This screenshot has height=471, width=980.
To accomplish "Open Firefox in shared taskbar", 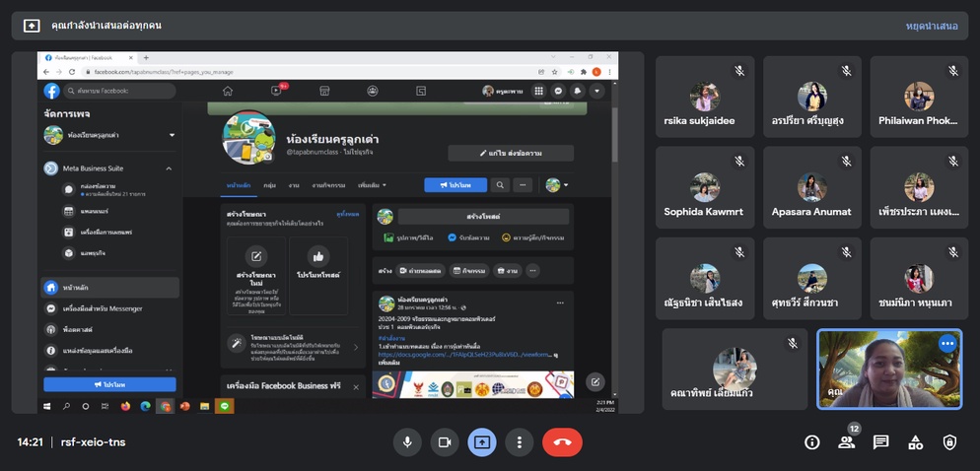I will [125, 406].
